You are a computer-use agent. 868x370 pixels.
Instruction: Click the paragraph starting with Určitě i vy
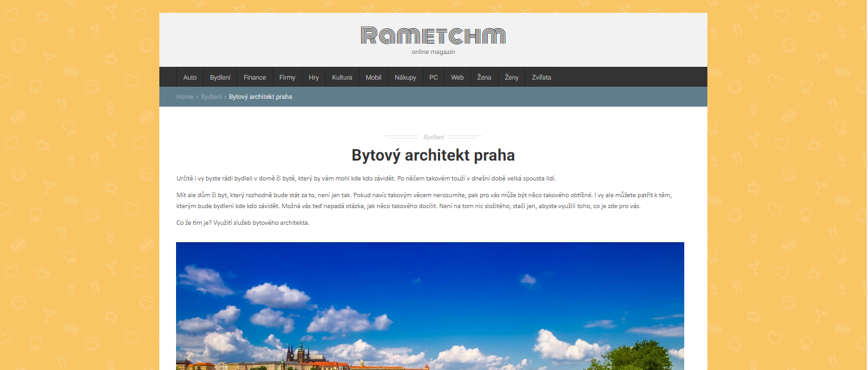366,178
